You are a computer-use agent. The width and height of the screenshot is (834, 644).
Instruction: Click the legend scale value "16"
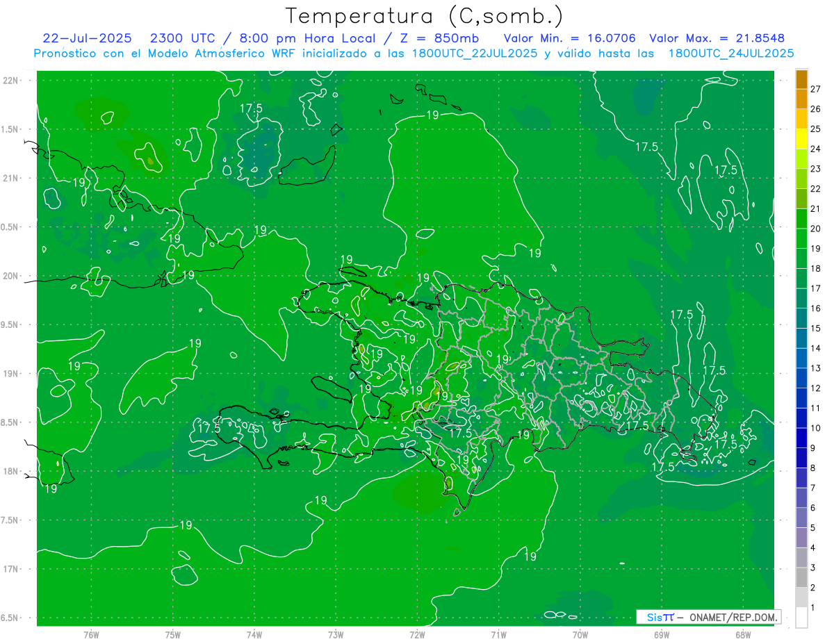point(816,308)
